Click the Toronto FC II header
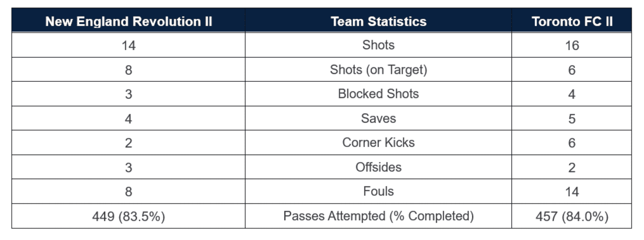 (x=572, y=22)
